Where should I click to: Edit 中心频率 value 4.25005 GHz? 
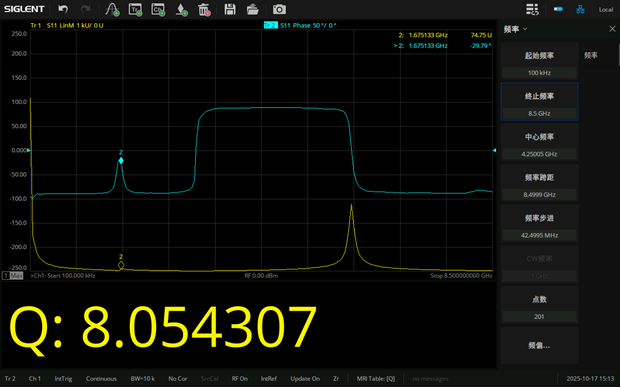coord(539,154)
